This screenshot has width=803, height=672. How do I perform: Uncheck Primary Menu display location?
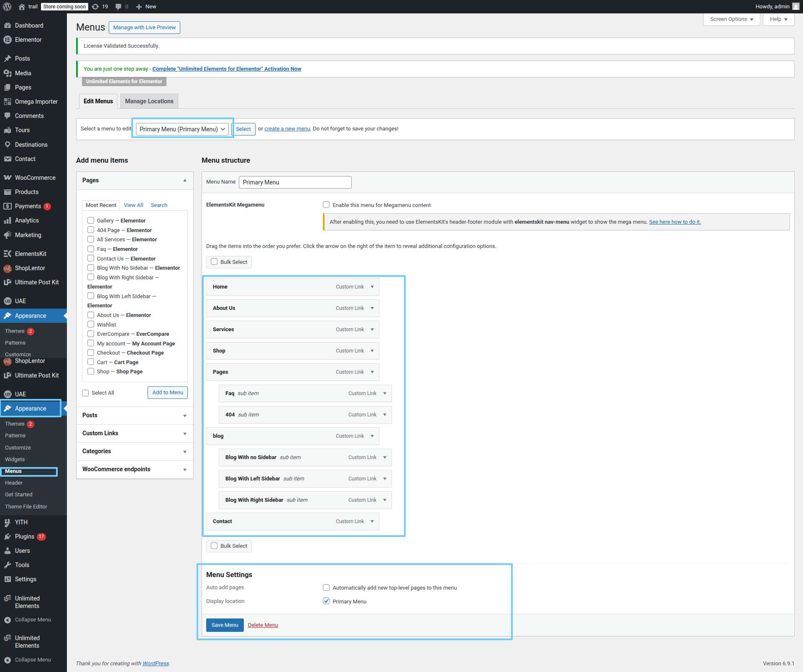[x=326, y=601]
